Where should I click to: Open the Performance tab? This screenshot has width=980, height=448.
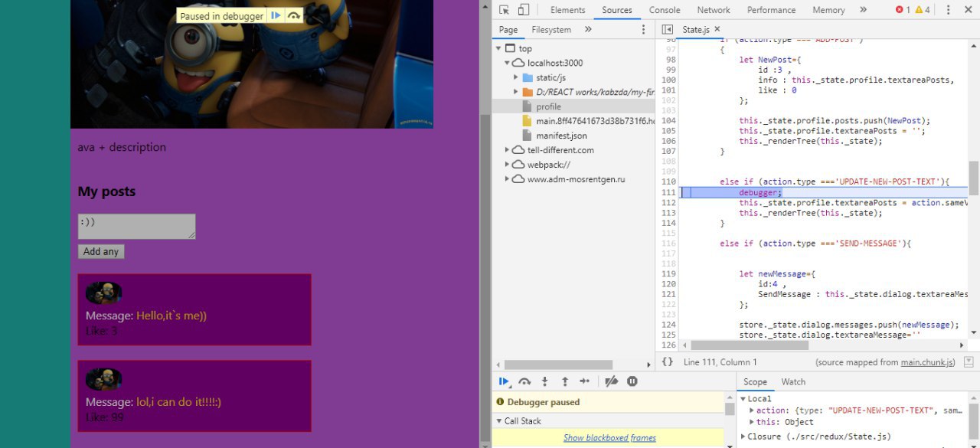pos(771,10)
